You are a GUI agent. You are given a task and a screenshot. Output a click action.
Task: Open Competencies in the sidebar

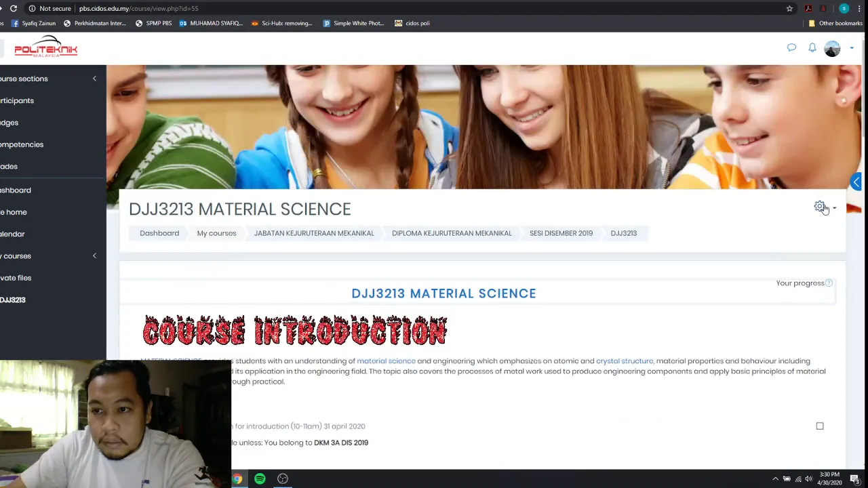(x=22, y=144)
